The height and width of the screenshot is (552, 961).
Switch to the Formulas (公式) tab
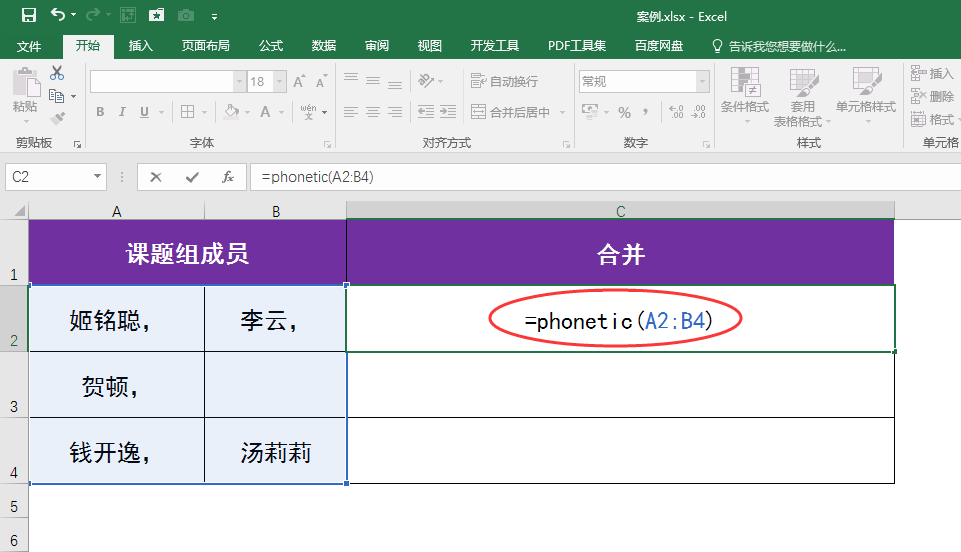pos(270,46)
